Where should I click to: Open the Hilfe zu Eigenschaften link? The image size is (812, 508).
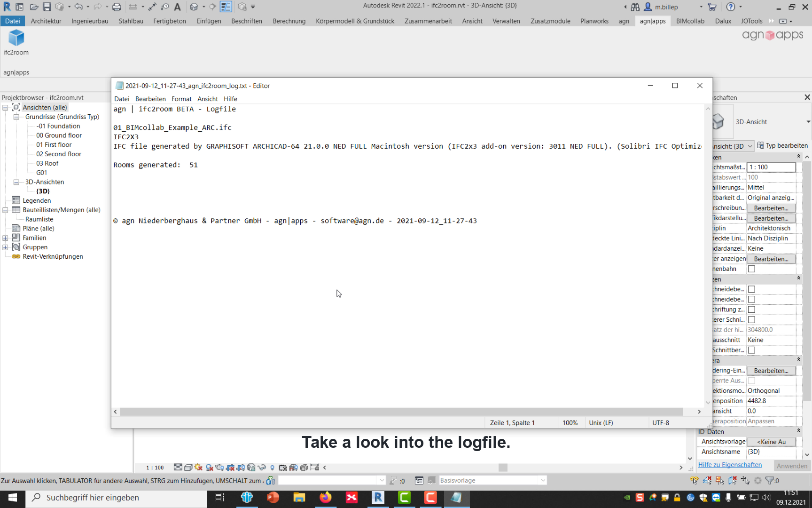pos(730,465)
